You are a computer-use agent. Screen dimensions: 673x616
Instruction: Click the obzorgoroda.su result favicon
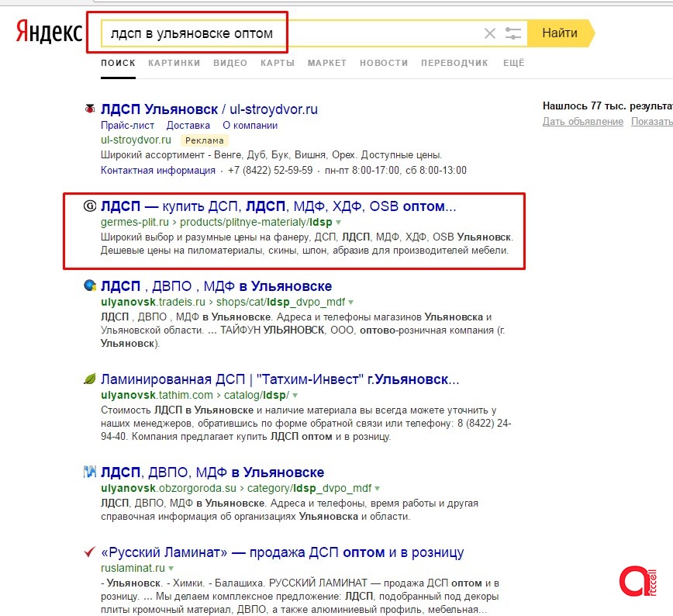point(90,472)
